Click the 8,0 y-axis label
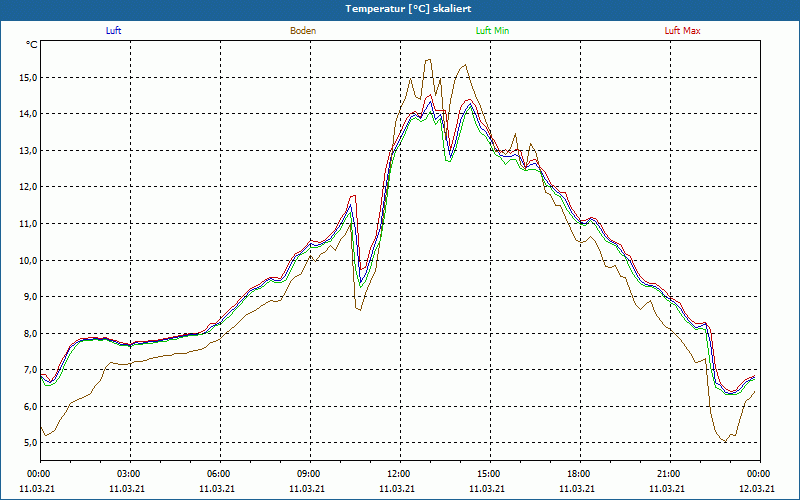Screen dimensions: 800x500 pyautogui.click(x=31, y=333)
